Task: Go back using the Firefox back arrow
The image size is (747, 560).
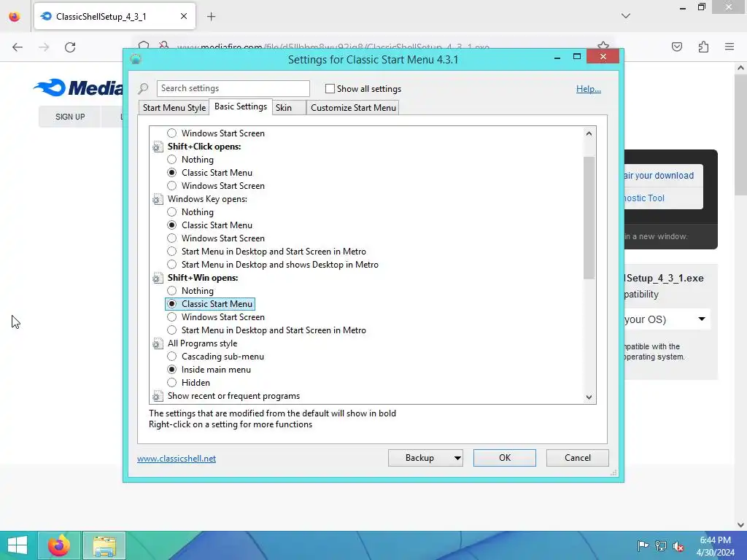Action: click(18, 47)
